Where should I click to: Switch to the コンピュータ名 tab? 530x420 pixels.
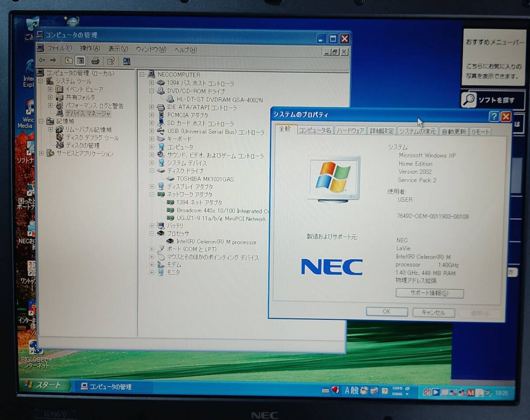pyautogui.click(x=314, y=130)
